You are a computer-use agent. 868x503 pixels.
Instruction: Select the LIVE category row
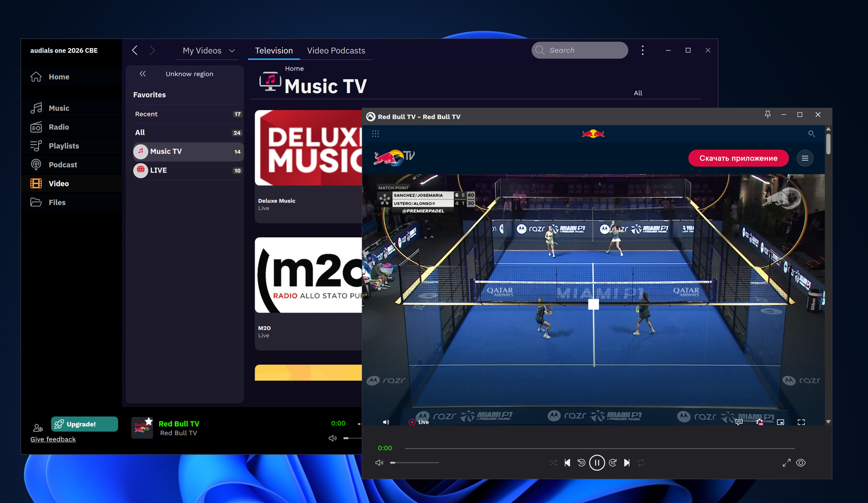click(x=187, y=170)
